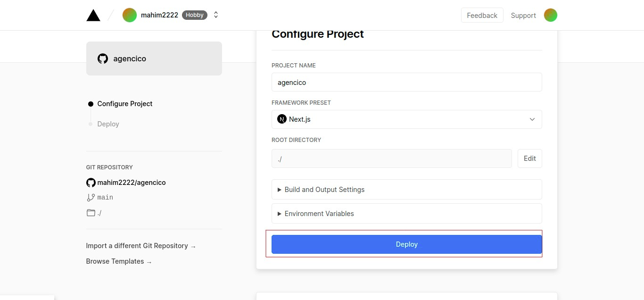This screenshot has height=300, width=644.
Task: Click the mahim2222 account name
Action: click(159, 15)
